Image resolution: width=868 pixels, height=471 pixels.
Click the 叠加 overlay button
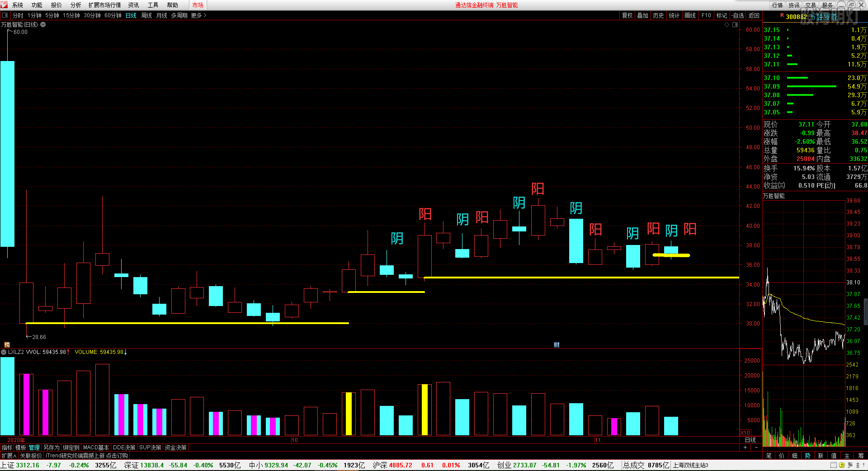pyautogui.click(x=642, y=15)
